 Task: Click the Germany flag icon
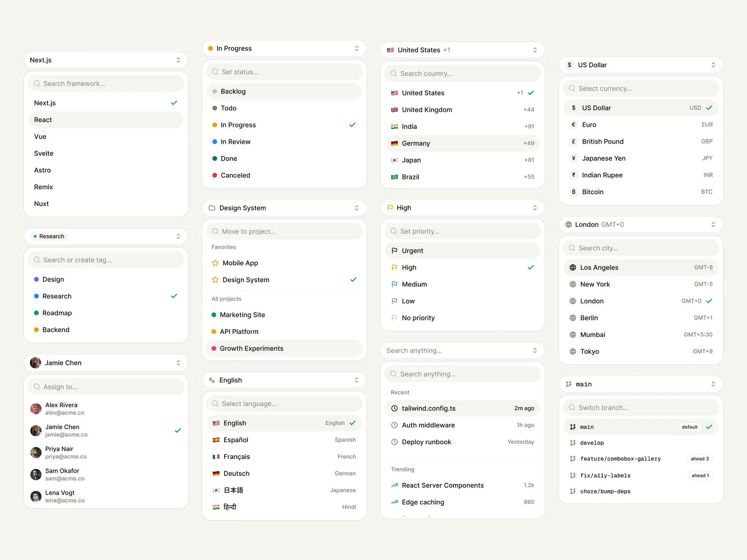(x=395, y=143)
